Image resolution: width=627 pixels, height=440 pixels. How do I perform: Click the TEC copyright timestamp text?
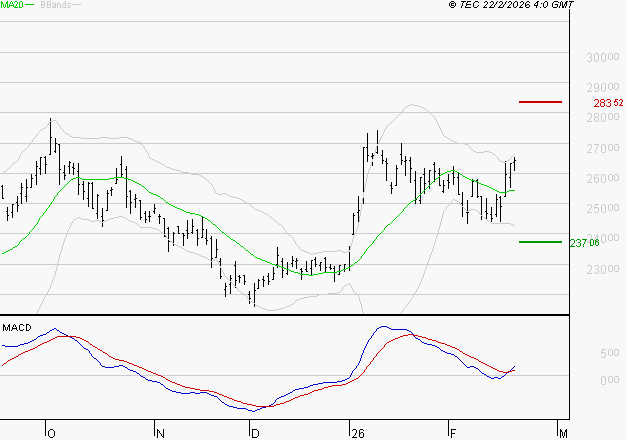point(511,5)
